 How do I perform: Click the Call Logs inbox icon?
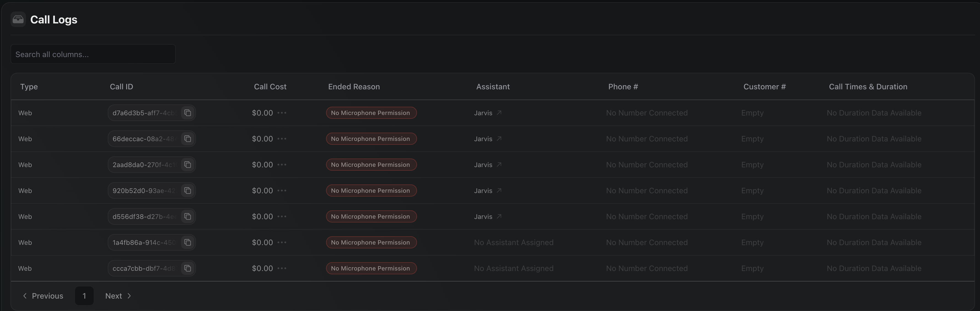pos(18,19)
